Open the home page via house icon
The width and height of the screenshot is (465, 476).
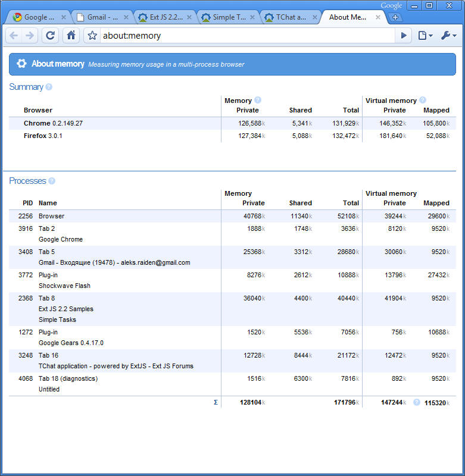point(71,36)
